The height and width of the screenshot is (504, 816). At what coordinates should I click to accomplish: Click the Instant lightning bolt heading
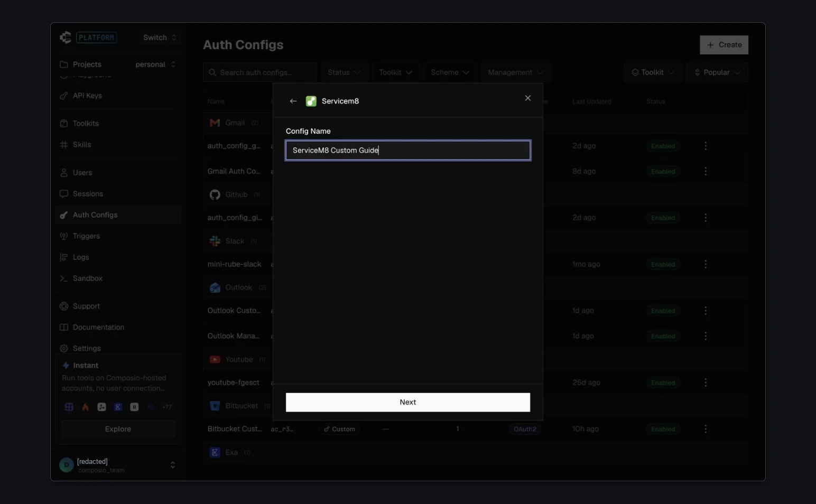click(x=80, y=366)
